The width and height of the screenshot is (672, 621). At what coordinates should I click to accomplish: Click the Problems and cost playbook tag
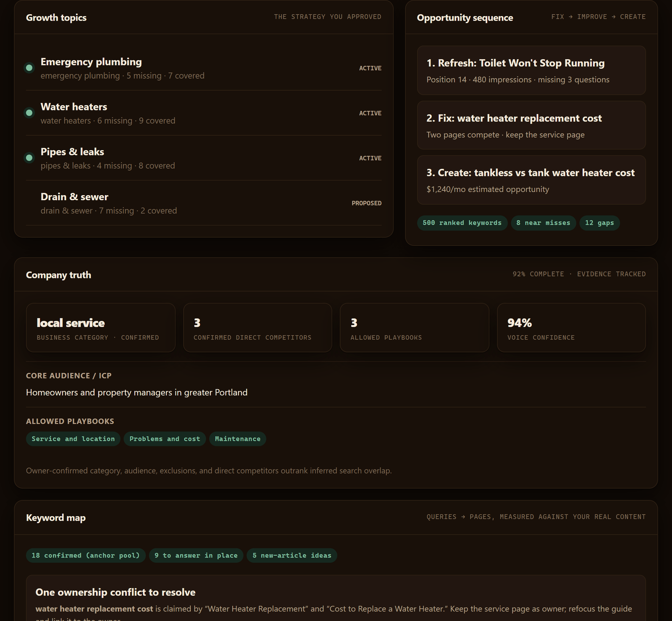[165, 439]
